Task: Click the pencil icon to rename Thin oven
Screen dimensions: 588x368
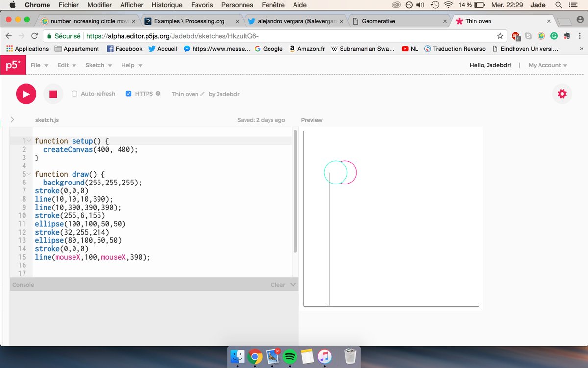Action: (202, 94)
